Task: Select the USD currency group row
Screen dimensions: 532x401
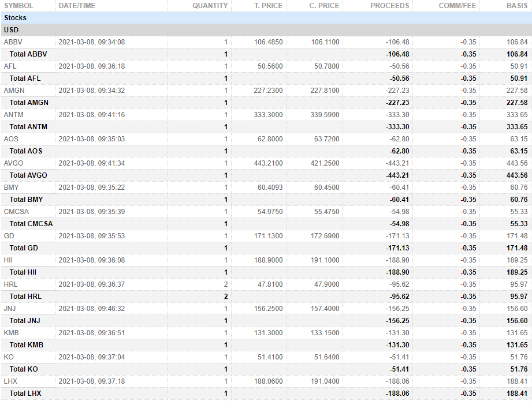Action: pyautogui.click(x=266, y=30)
